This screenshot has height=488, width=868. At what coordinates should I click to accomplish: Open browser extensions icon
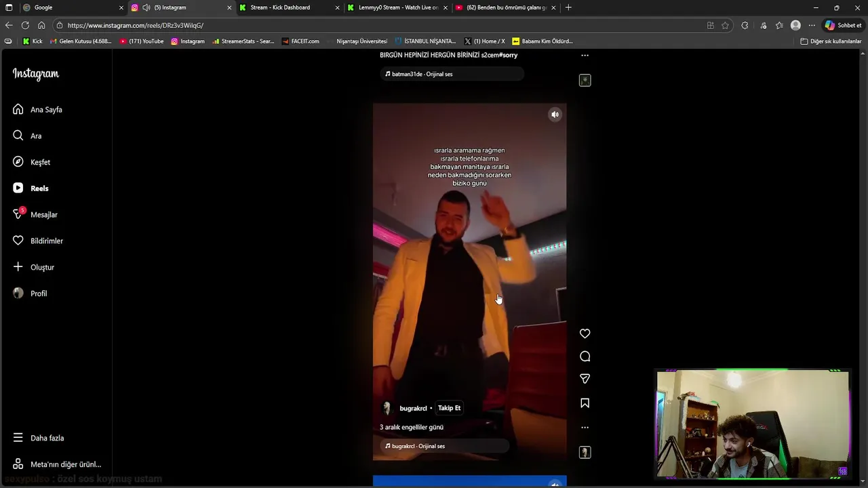point(745,25)
